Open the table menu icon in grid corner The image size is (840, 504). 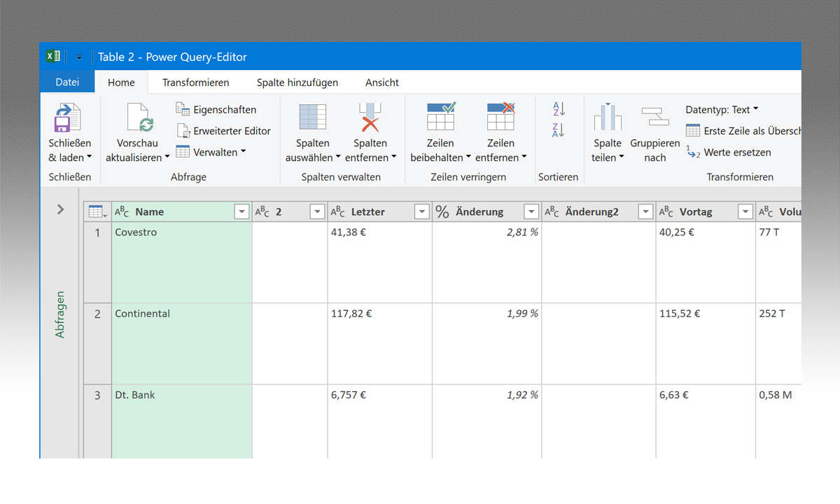coord(97,211)
